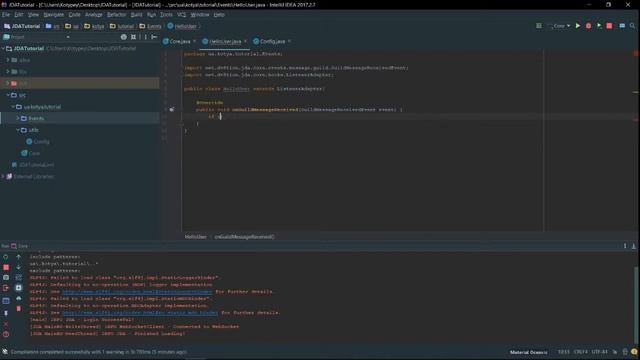Clear all console output trash icon
This screenshot has width=640, height=360.
[x=18, y=309]
